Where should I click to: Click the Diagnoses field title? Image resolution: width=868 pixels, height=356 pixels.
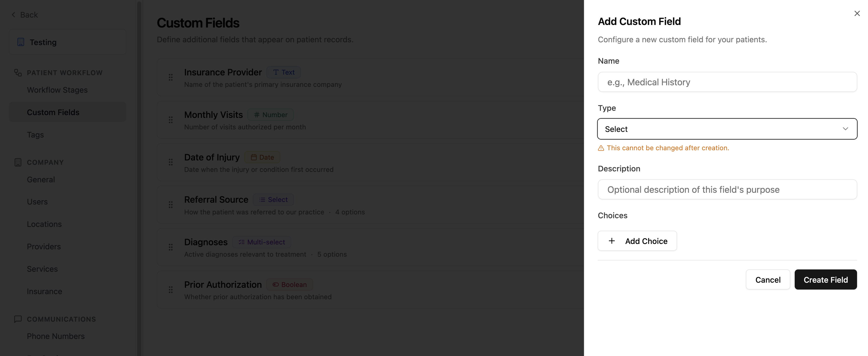click(x=206, y=242)
